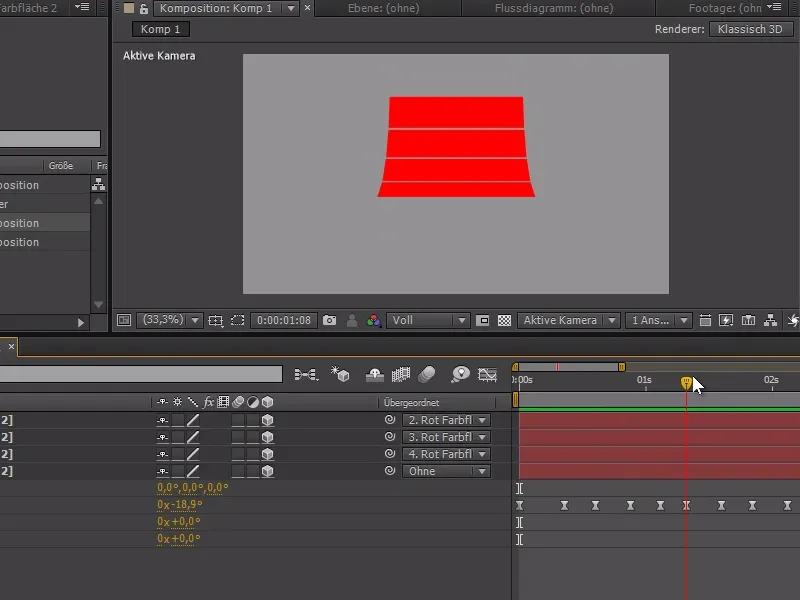Click the work area end handle

click(621, 367)
